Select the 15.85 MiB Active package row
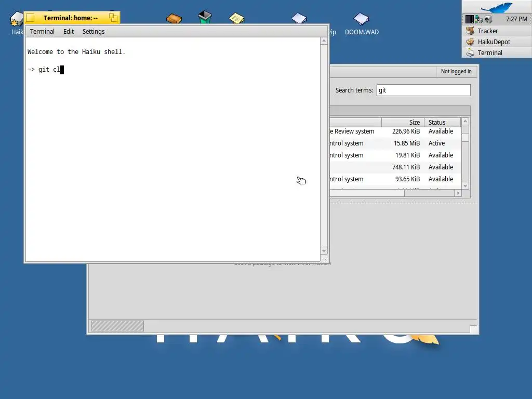Viewport: 532px width, 399px height. (x=395, y=143)
